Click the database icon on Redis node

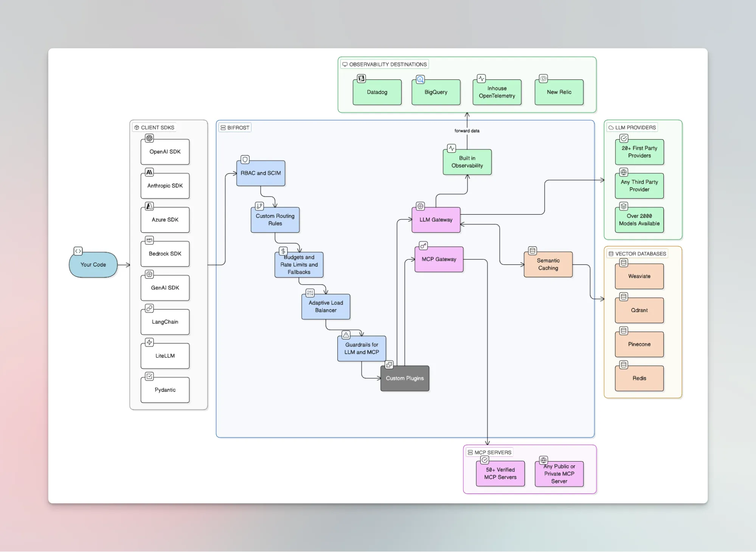click(624, 365)
